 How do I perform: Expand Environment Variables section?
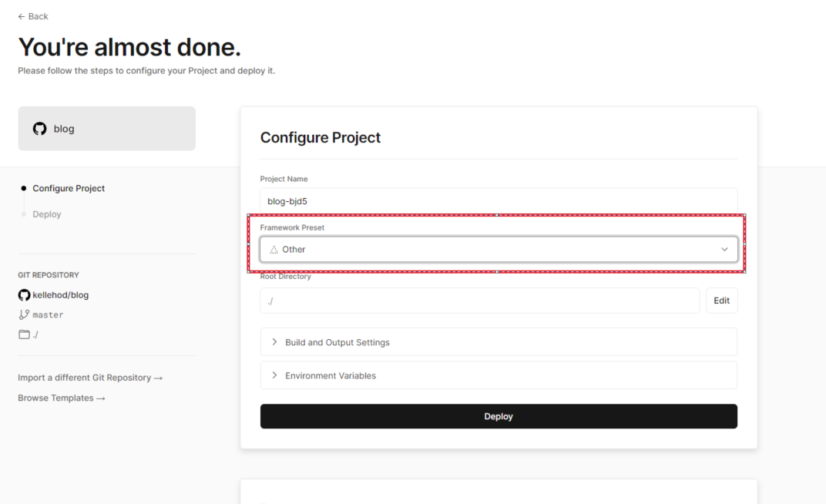coord(499,375)
